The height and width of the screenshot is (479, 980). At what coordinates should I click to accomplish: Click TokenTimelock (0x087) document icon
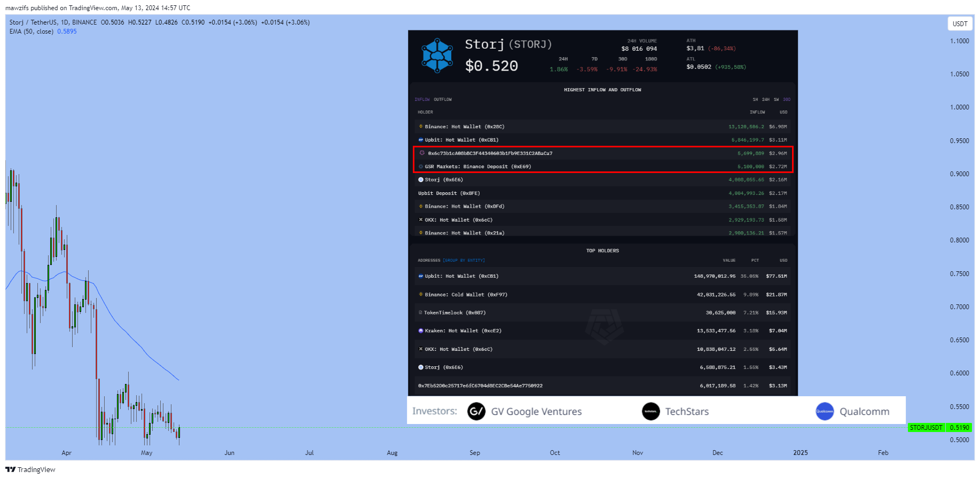coord(420,312)
